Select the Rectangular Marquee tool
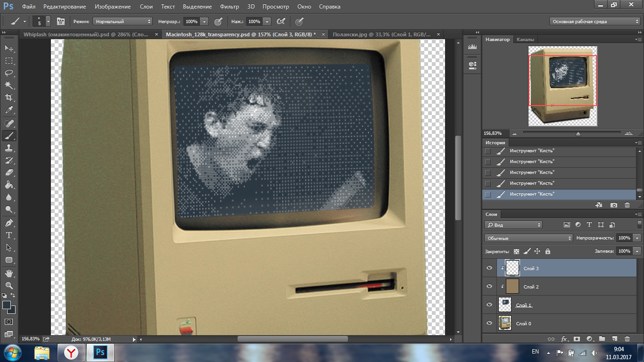Screen dimensions: 644x362 tap(9, 61)
